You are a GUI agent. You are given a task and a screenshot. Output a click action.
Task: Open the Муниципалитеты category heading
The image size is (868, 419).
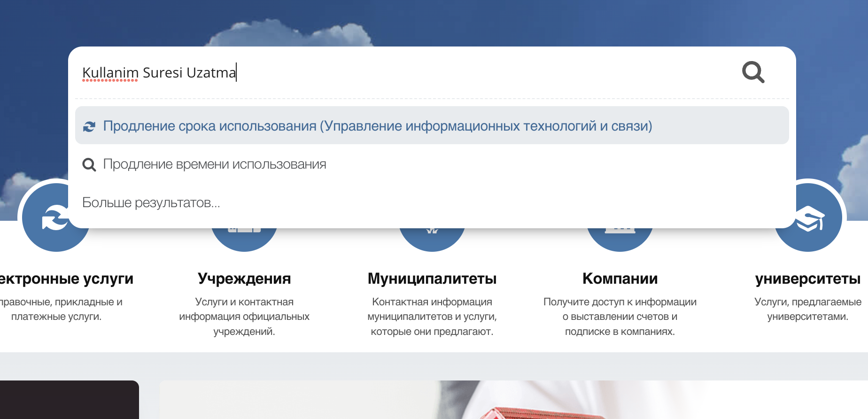point(432,279)
